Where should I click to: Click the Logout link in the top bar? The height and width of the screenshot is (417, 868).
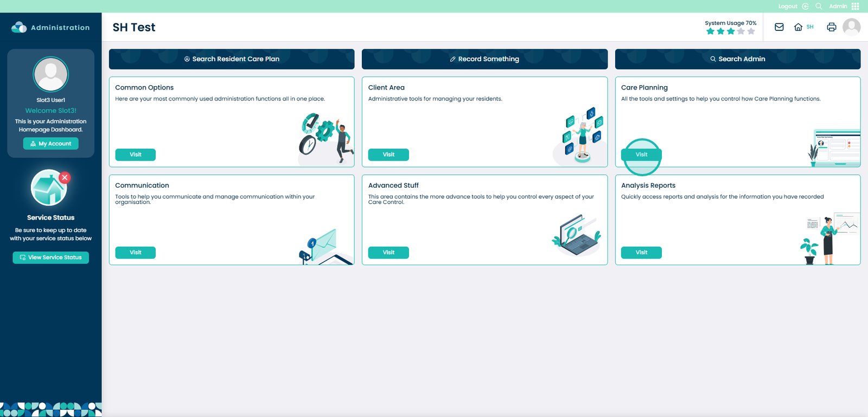click(793, 7)
